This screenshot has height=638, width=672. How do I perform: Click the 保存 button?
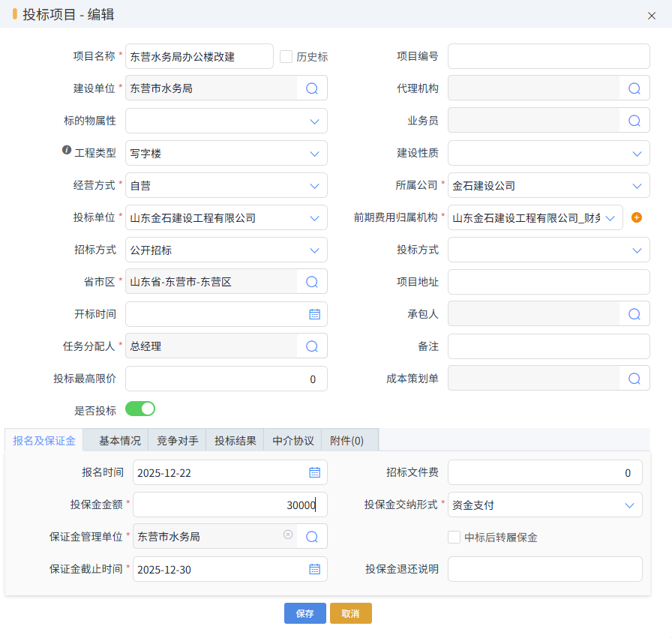pyautogui.click(x=304, y=613)
